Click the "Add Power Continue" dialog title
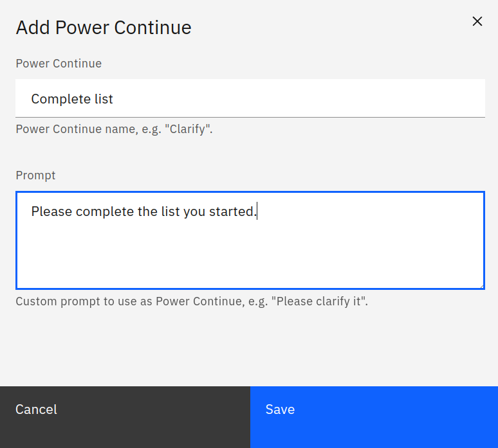 (x=104, y=28)
